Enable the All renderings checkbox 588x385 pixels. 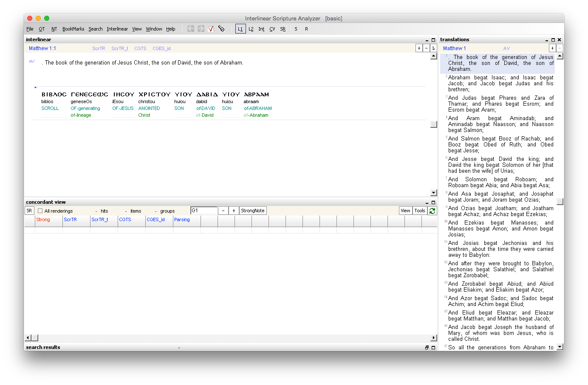coord(40,211)
